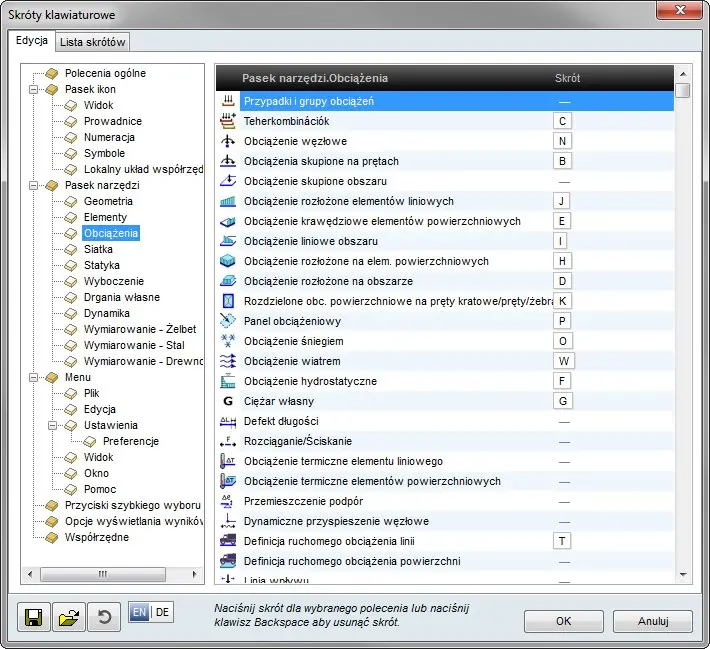
Task: Collapse the Pasek ikon tree node
Action: pyautogui.click(x=33, y=89)
